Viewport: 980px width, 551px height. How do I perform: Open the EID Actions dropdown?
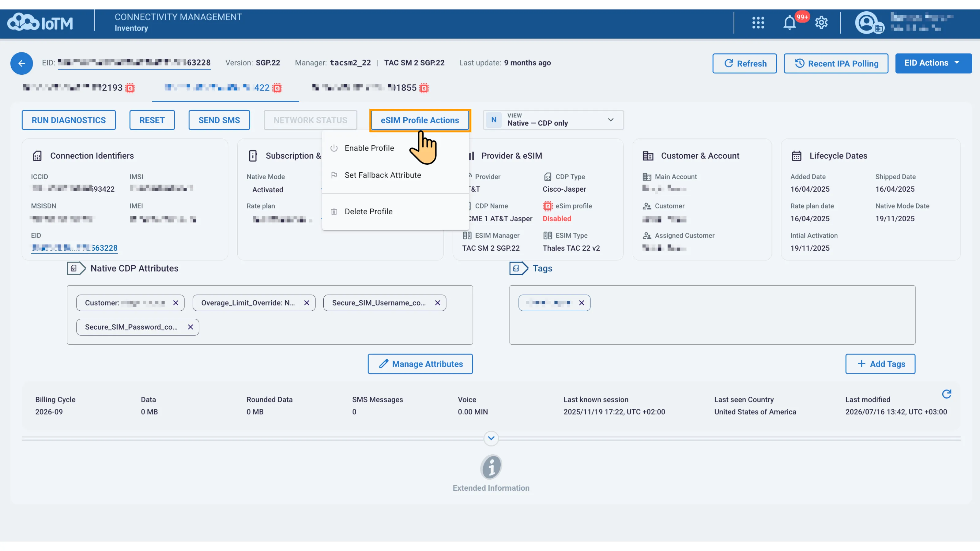[933, 63]
